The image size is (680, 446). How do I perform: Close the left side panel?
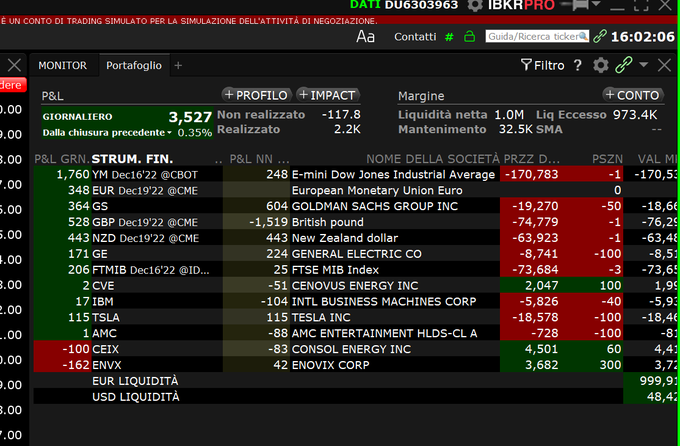pyautogui.click(x=14, y=65)
